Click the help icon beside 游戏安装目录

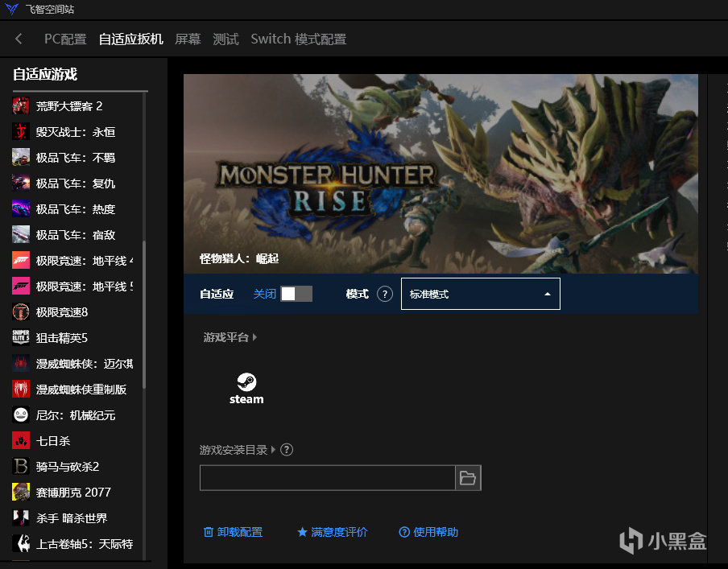287,450
